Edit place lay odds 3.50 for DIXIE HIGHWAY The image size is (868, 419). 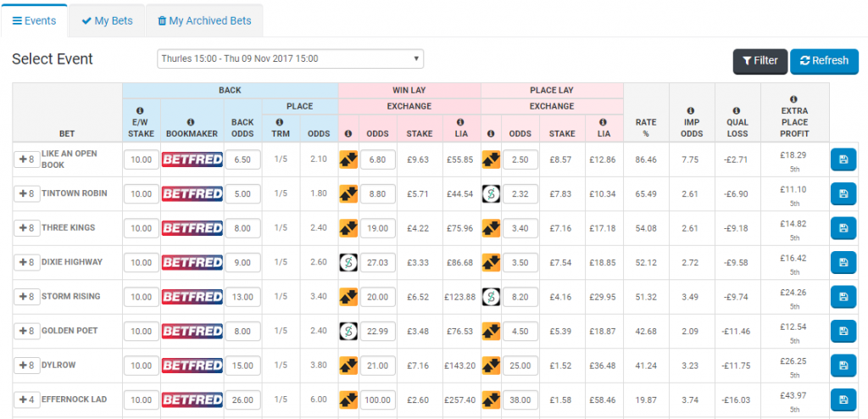pos(520,263)
